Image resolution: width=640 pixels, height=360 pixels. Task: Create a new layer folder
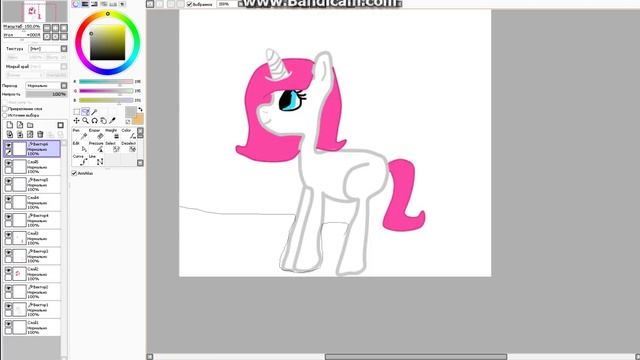point(30,125)
